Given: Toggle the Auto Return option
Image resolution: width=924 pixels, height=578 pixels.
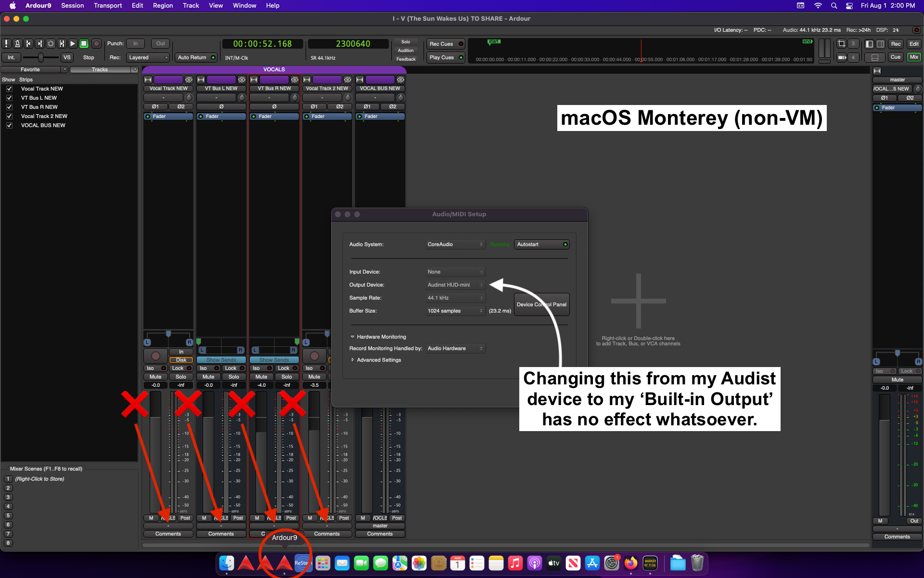Looking at the screenshot, I should click(196, 57).
